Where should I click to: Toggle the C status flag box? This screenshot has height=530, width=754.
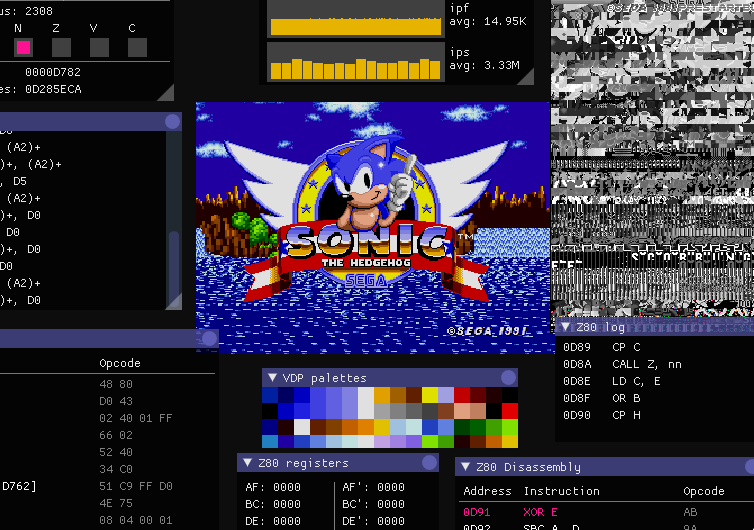pyautogui.click(x=137, y=48)
